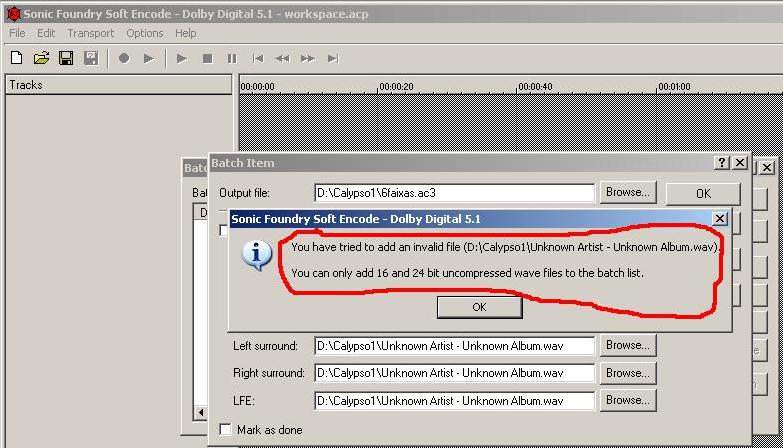Click the Batch Item help question-mark button
783x448 pixels.
pyautogui.click(x=722, y=162)
